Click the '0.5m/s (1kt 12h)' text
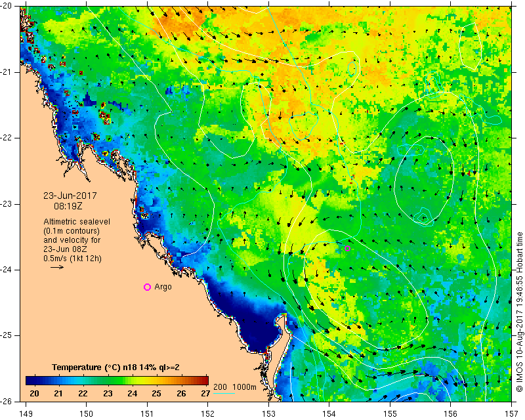Screen dimensions: 525x420 (x=72, y=258)
